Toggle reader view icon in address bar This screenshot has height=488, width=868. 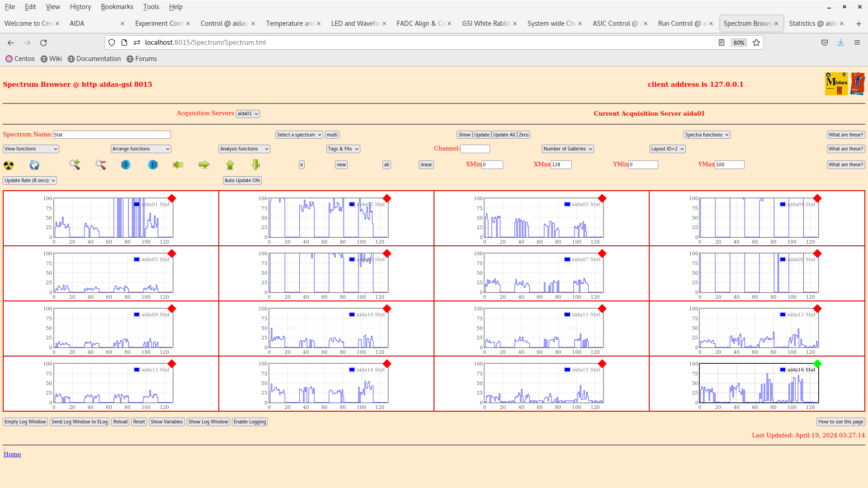722,42
